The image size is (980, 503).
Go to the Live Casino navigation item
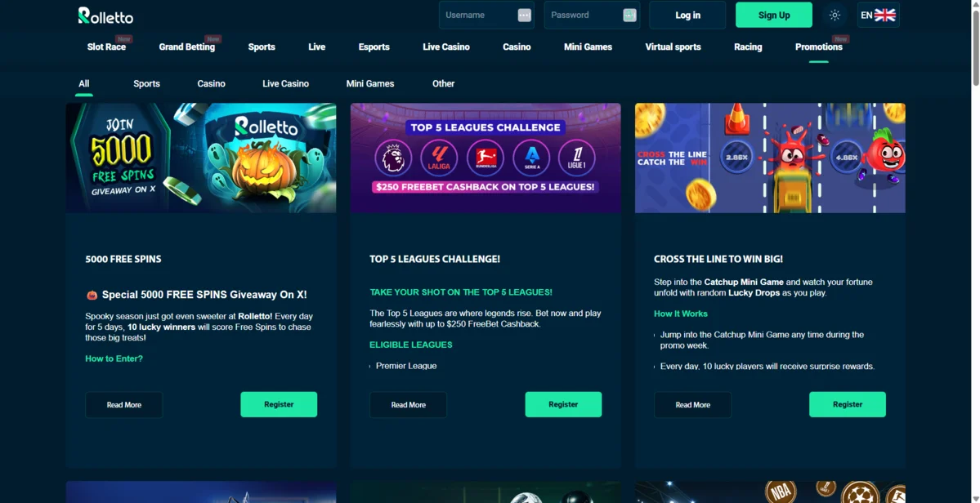pyautogui.click(x=445, y=47)
